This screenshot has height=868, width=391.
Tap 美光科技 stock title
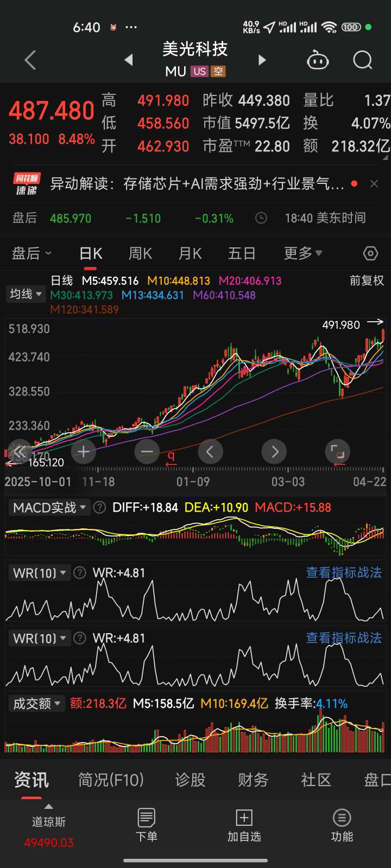(x=195, y=49)
